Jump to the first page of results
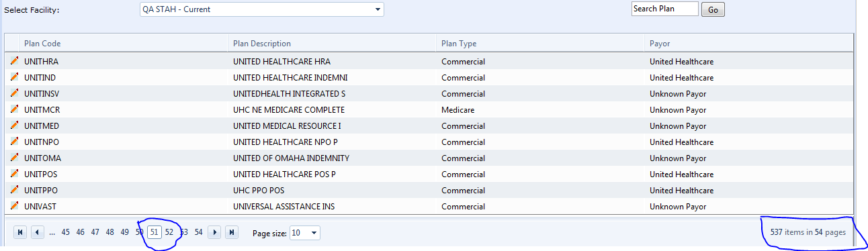This screenshot has height=251, width=868. click(20, 232)
